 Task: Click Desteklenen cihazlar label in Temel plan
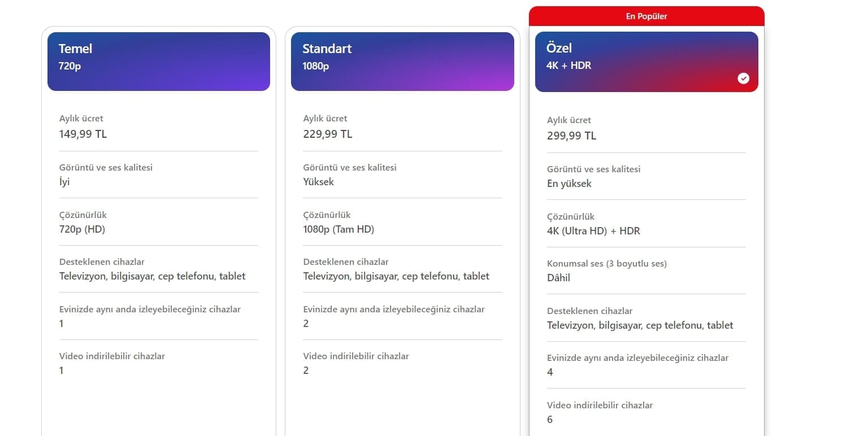coord(102,262)
